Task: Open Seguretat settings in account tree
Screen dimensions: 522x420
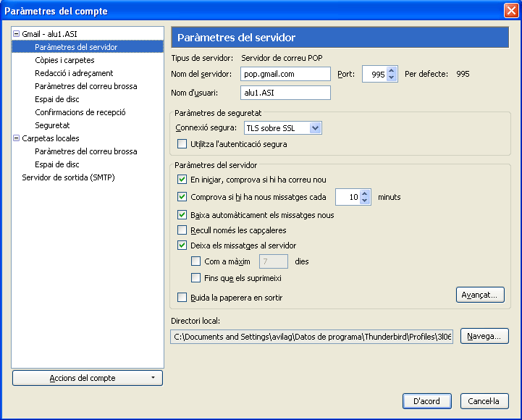Action: click(52, 125)
